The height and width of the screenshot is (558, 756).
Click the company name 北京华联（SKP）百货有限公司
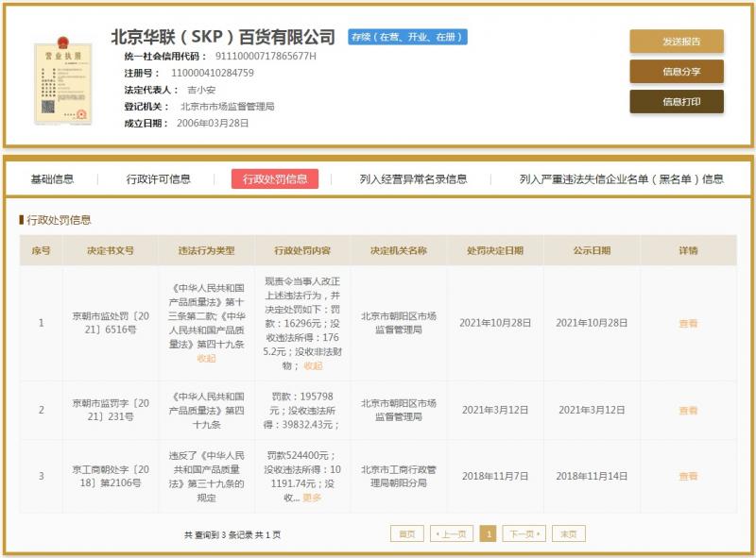pos(223,37)
